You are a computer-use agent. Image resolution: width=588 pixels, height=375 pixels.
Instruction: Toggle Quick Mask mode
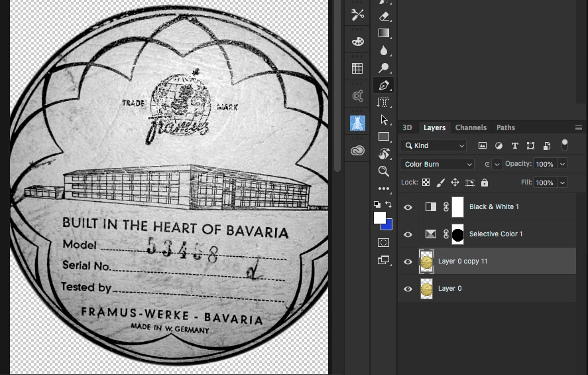(x=383, y=242)
